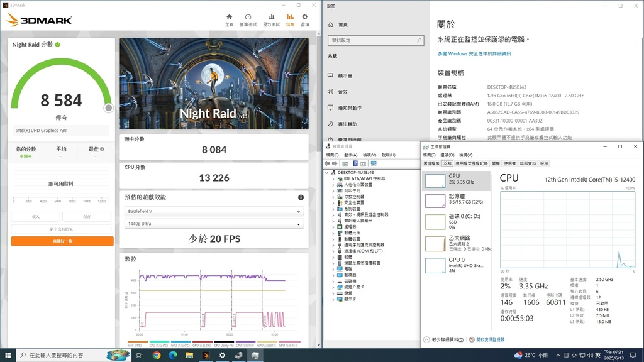Image resolution: width=644 pixels, height=362 pixels.
Task: Open File Explorer from the taskbar
Action: pyautogui.click(x=189, y=355)
